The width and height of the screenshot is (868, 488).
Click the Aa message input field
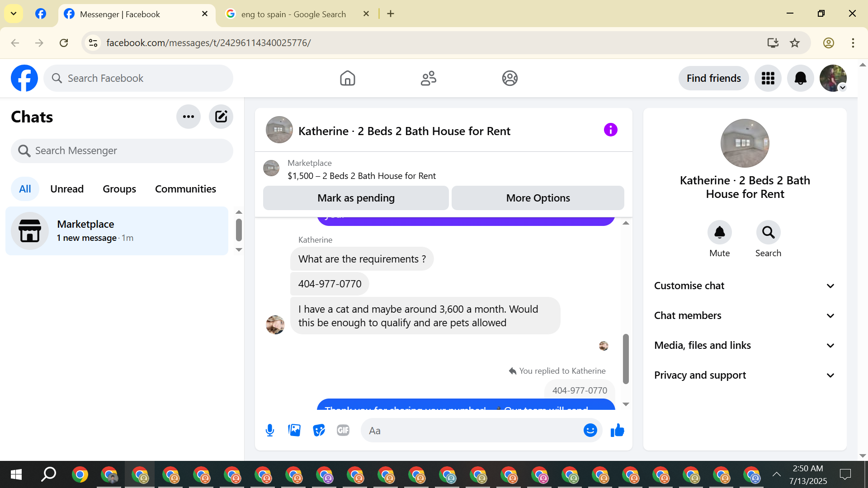pos(472,431)
